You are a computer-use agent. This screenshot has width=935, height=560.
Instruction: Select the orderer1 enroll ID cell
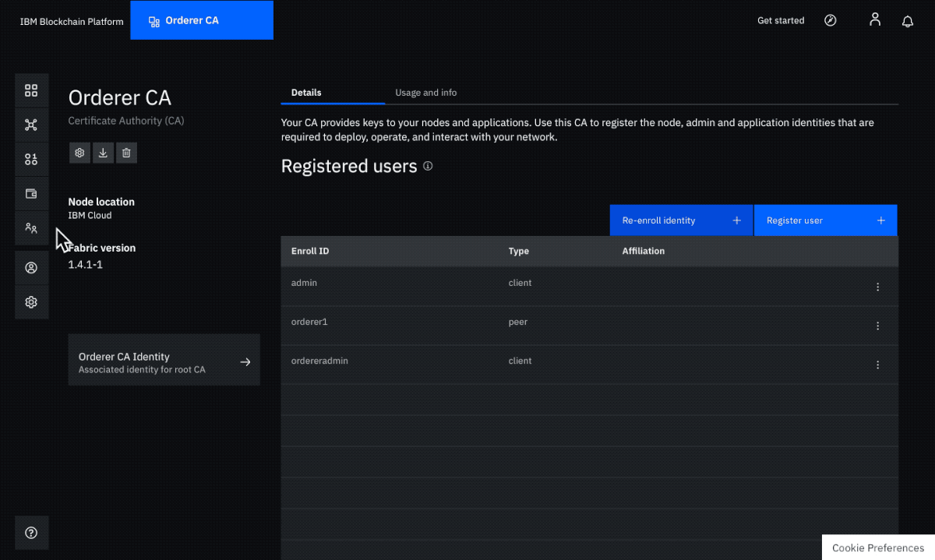pos(310,322)
